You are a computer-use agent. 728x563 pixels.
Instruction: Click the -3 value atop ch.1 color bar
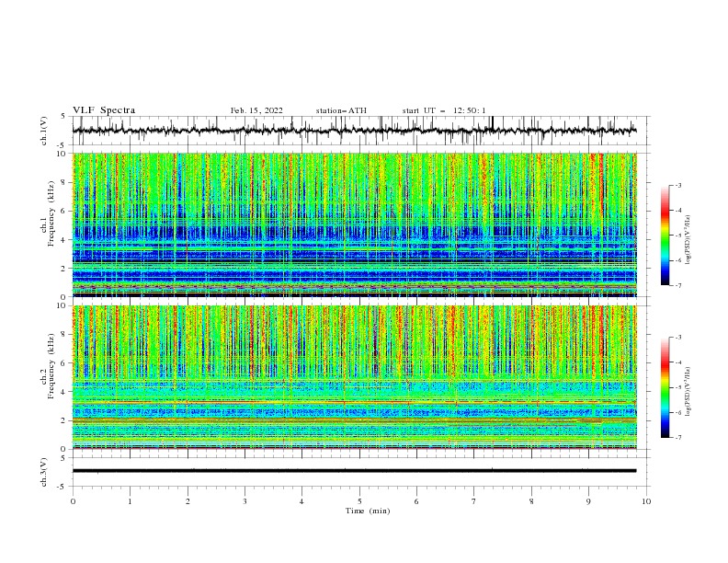click(677, 185)
